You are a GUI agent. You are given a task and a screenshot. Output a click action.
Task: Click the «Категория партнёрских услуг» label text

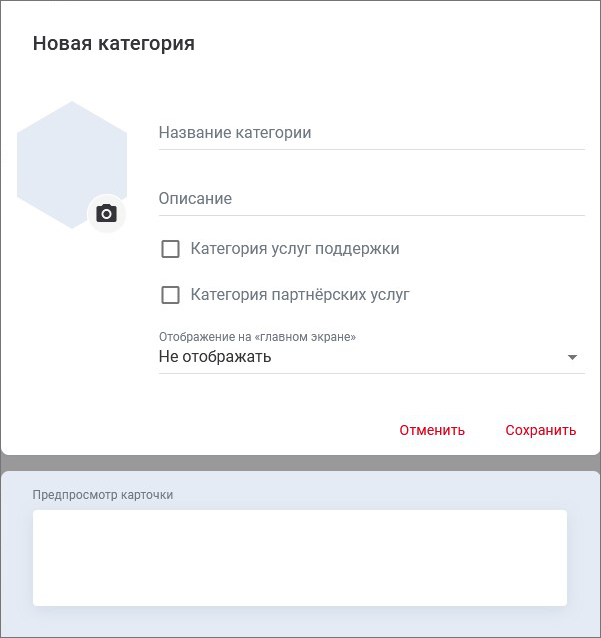300,295
